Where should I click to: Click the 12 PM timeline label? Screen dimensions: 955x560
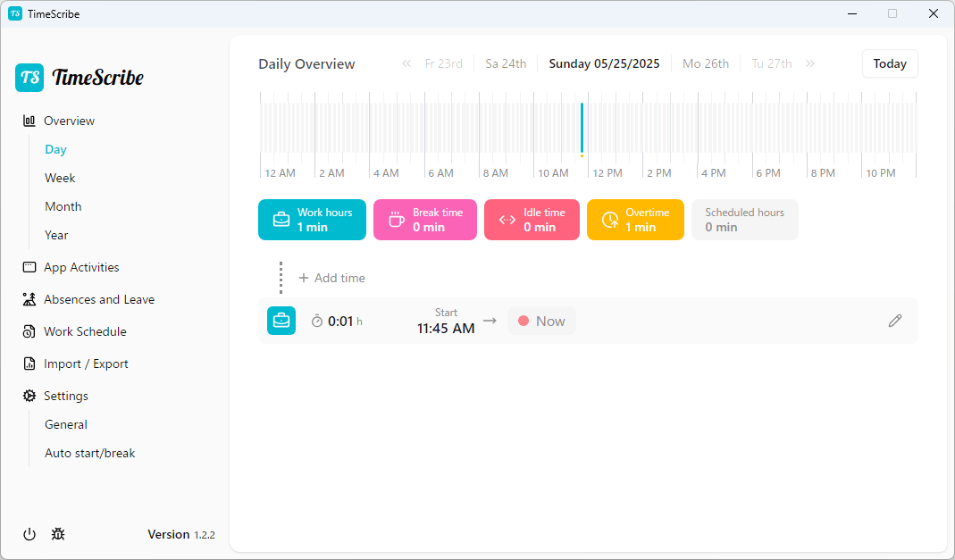point(607,173)
